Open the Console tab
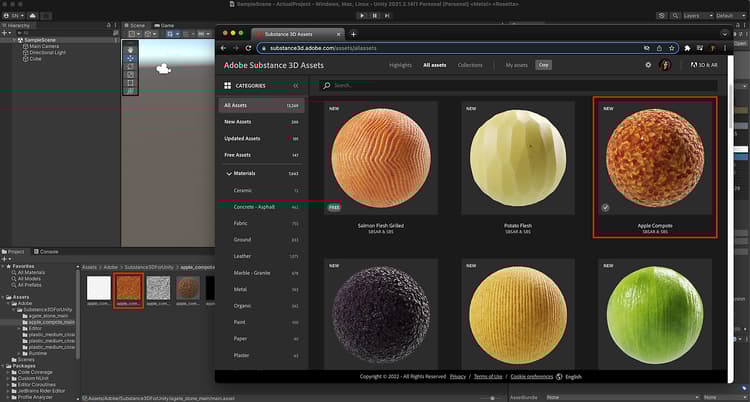The height and width of the screenshot is (402, 750). 48,252
